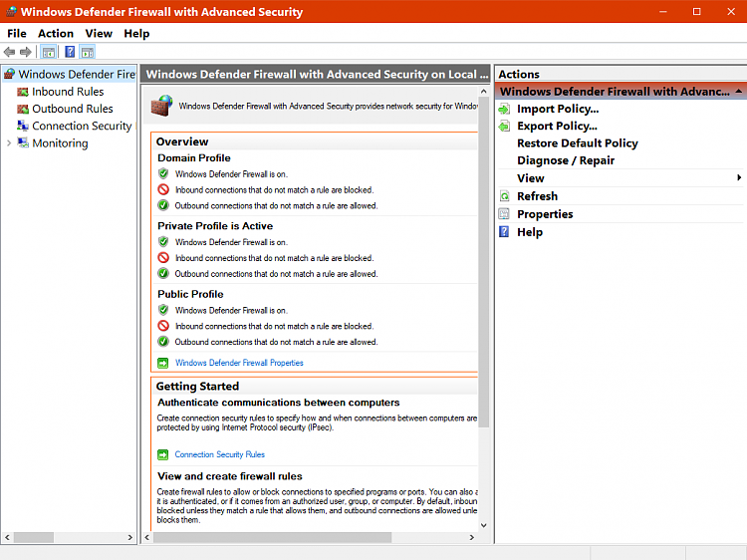The width and height of the screenshot is (747, 560).
Task: Select Outbound Rules in the tree
Action: 73,109
